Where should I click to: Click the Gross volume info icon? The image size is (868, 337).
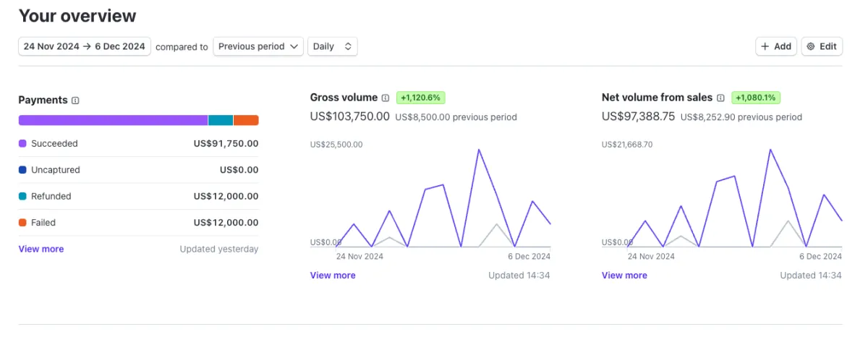pos(386,98)
